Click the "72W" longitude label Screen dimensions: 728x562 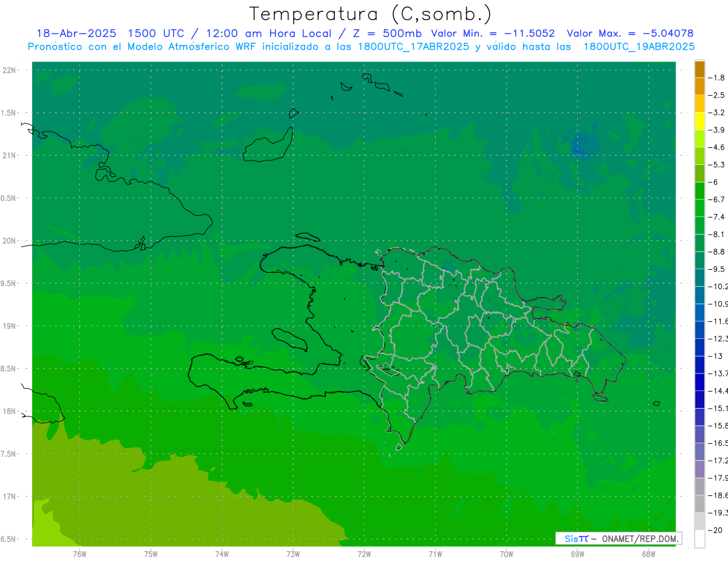tap(364, 554)
